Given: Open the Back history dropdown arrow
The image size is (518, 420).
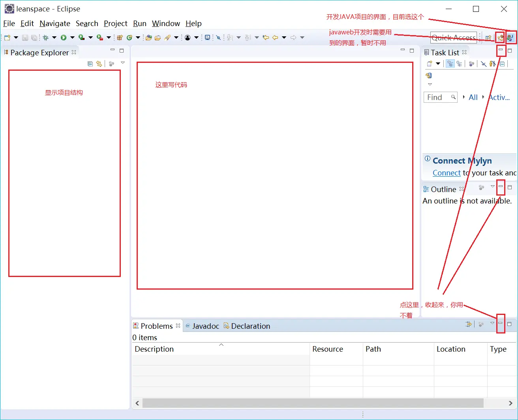Looking at the screenshot, I should (x=284, y=38).
